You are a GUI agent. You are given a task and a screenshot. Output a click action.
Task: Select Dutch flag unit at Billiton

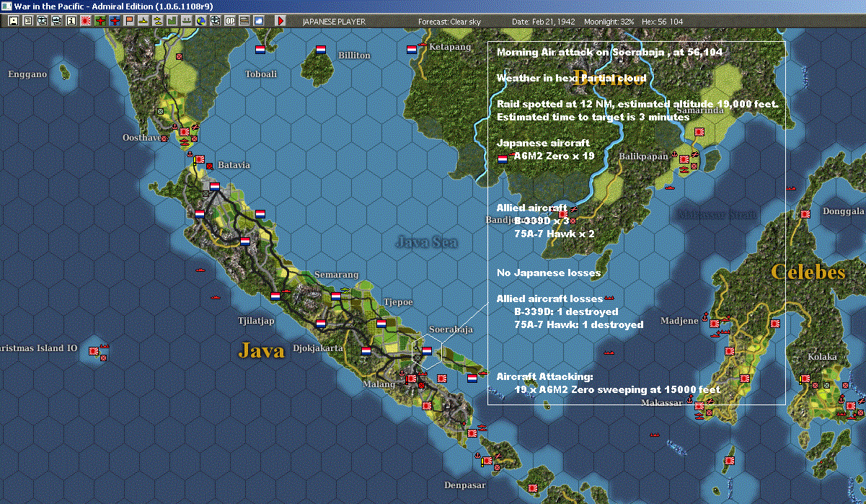[321, 50]
